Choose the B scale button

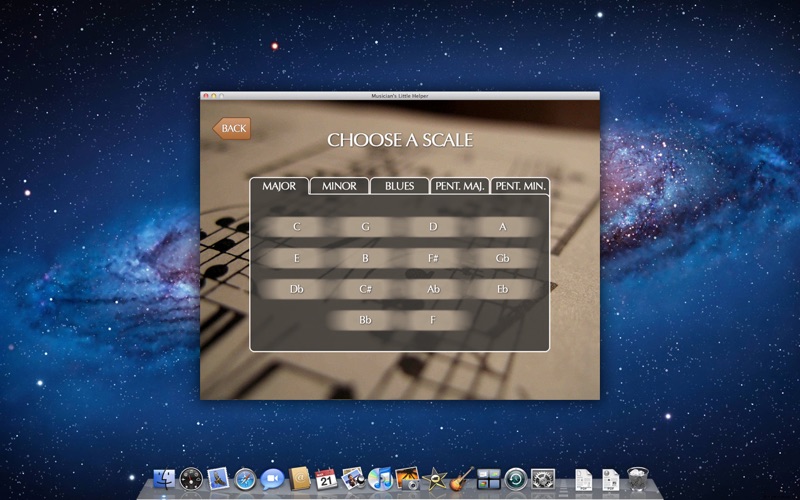[x=365, y=258]
